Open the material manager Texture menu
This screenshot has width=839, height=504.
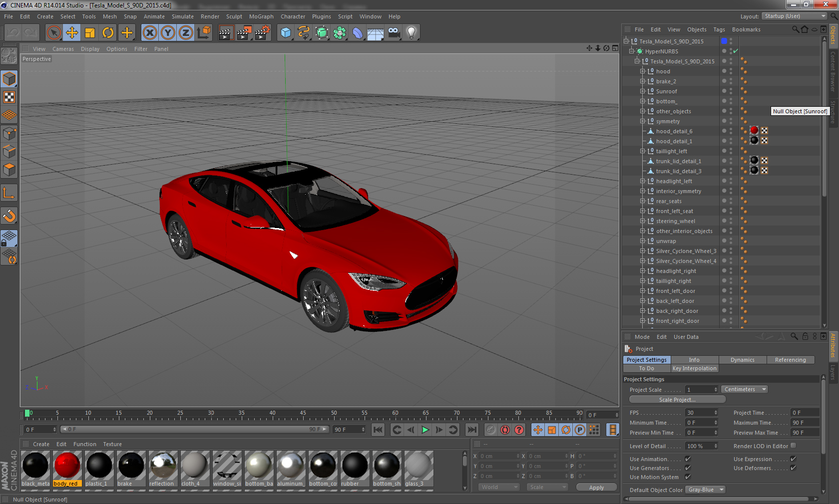click(x=112, y=444)
